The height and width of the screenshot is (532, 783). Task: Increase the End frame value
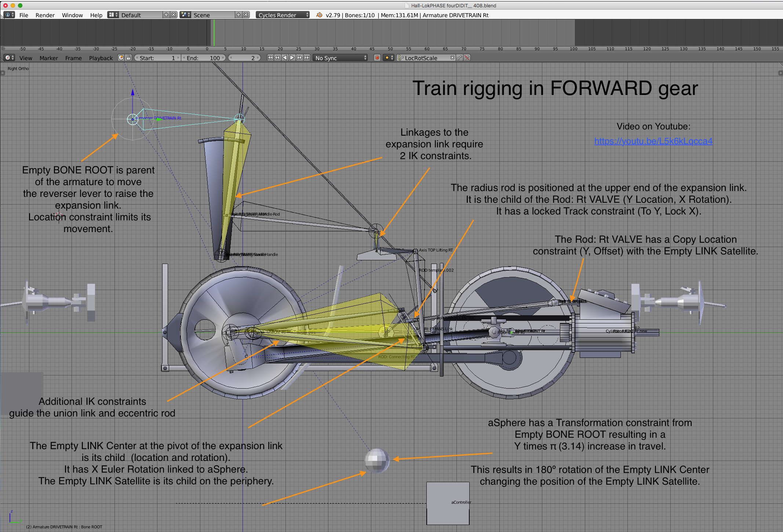coord(223,58)
